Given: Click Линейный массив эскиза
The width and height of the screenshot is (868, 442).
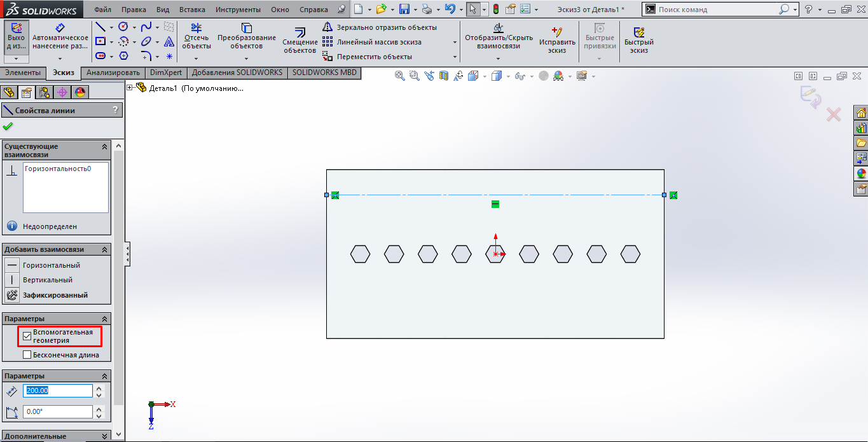Looking at the screenshot, I should 372,42.
